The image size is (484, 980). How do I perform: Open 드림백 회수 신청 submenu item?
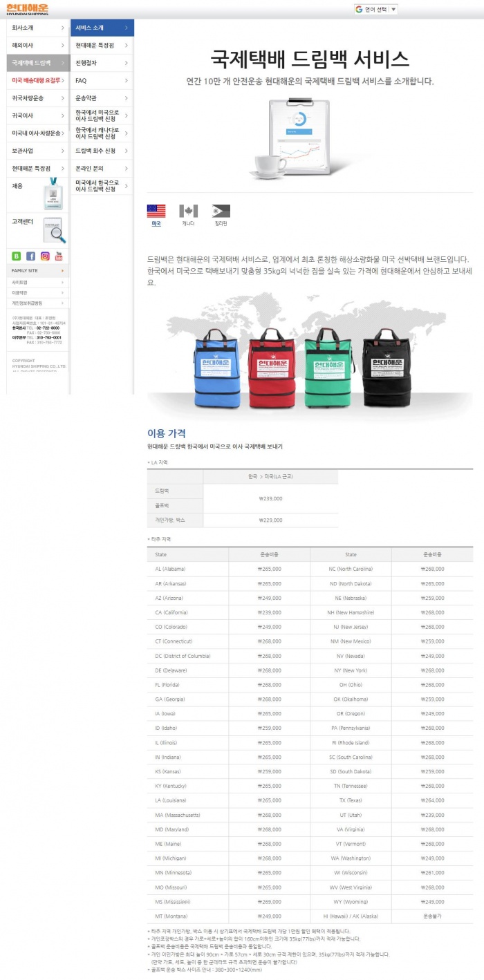(102, 151)
